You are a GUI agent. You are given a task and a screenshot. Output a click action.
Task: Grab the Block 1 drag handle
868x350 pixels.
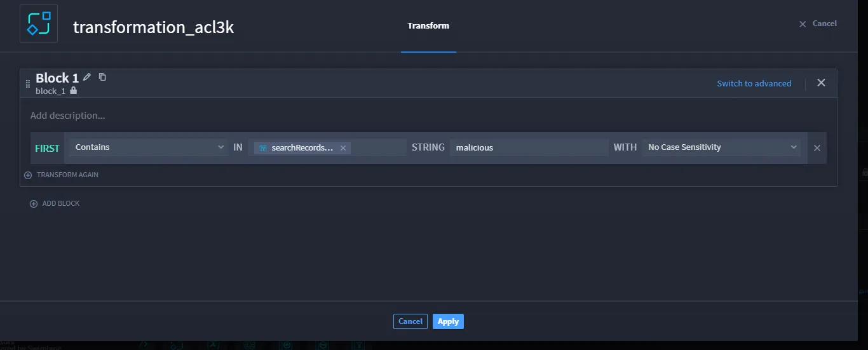(x=27, y=84)
